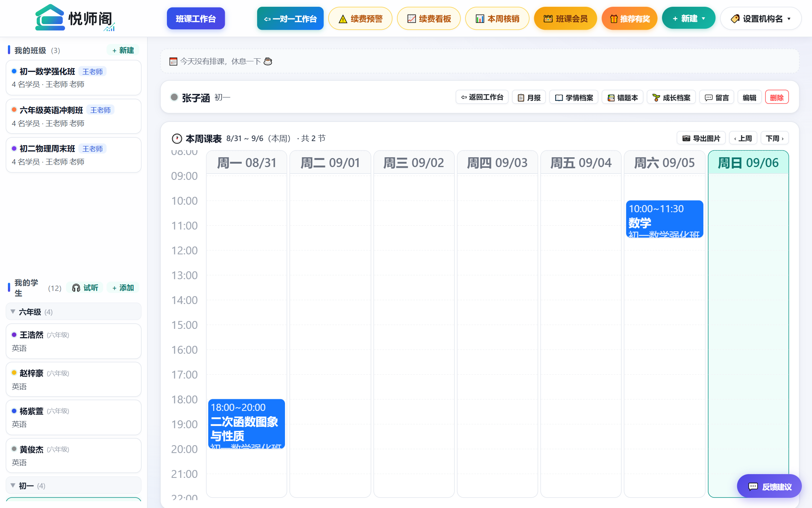
Task: Open the Saturday 数学 10:00 lesson block
Action: coord(665,219)
